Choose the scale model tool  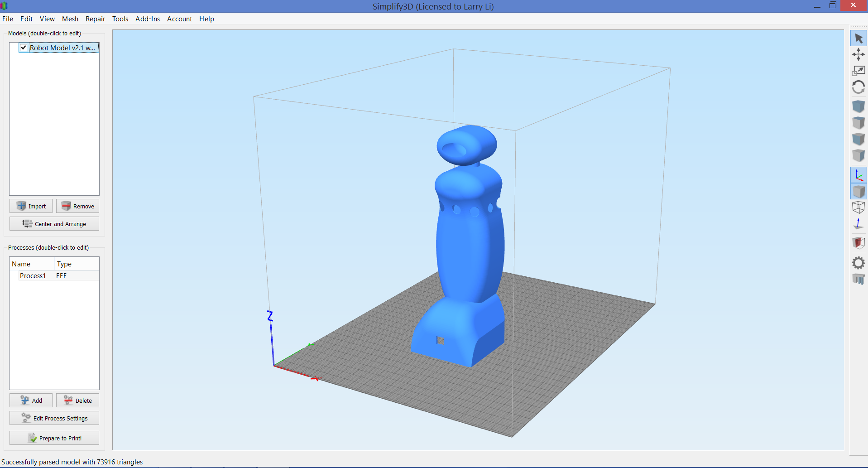[858, 71]
